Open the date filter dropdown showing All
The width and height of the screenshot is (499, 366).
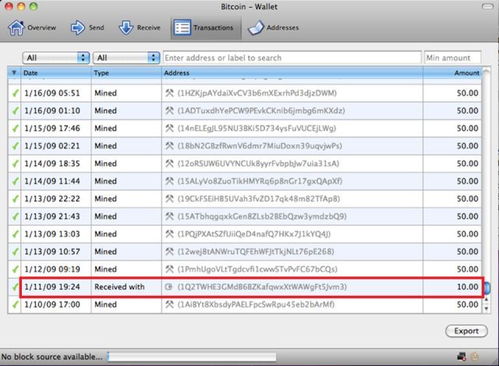pyautogui.click(x=56, y=58)
